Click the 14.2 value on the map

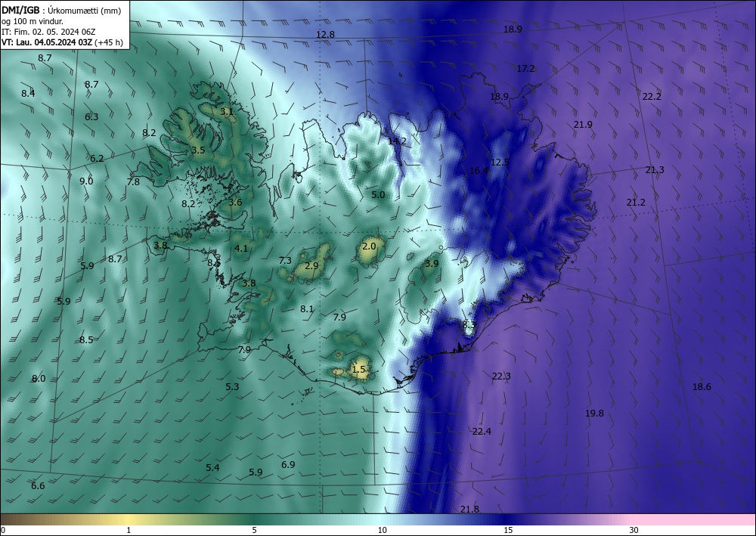click(x=398, y=141)
